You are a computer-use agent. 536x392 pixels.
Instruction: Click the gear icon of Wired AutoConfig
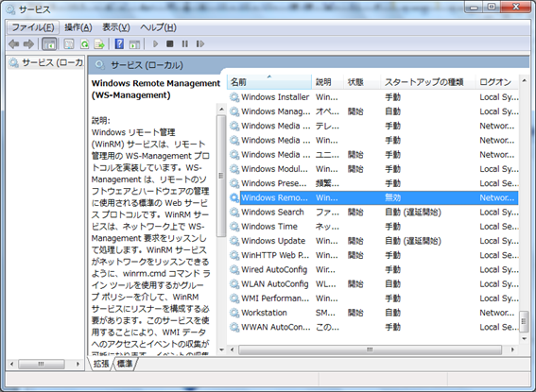click(x=234, y=270)
